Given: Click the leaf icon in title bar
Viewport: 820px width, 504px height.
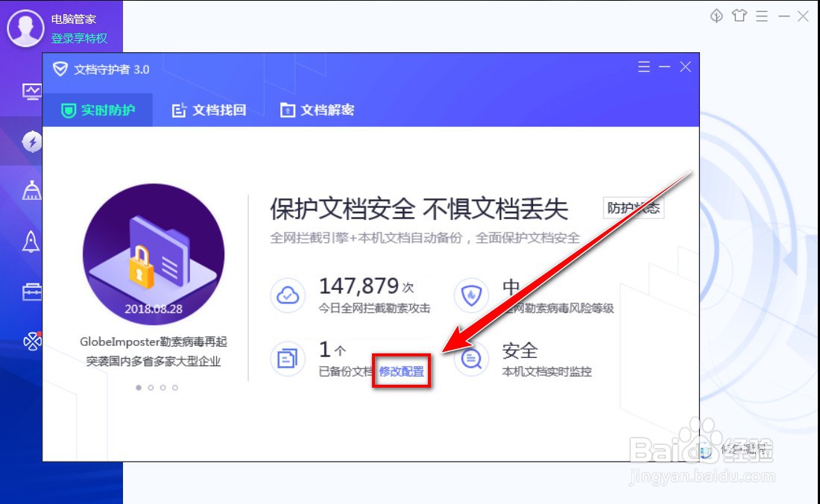Looking at the screenshot, I should pyautogui.click(x=716, y=15).
